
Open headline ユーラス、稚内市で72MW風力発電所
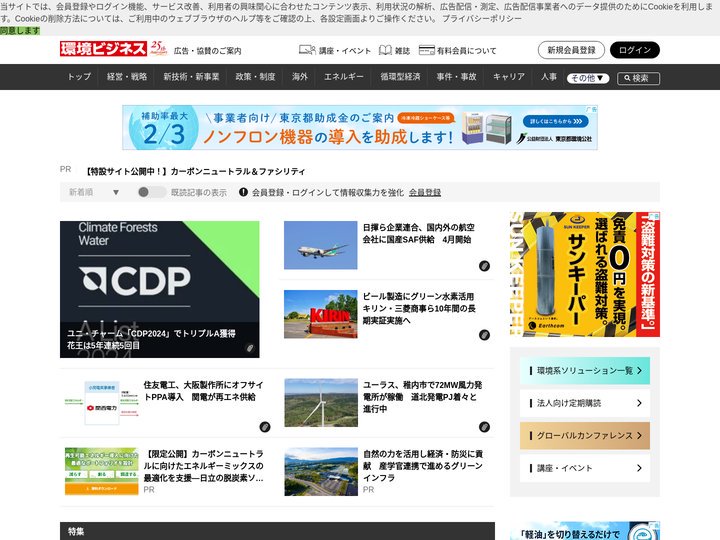click(422, 397)
